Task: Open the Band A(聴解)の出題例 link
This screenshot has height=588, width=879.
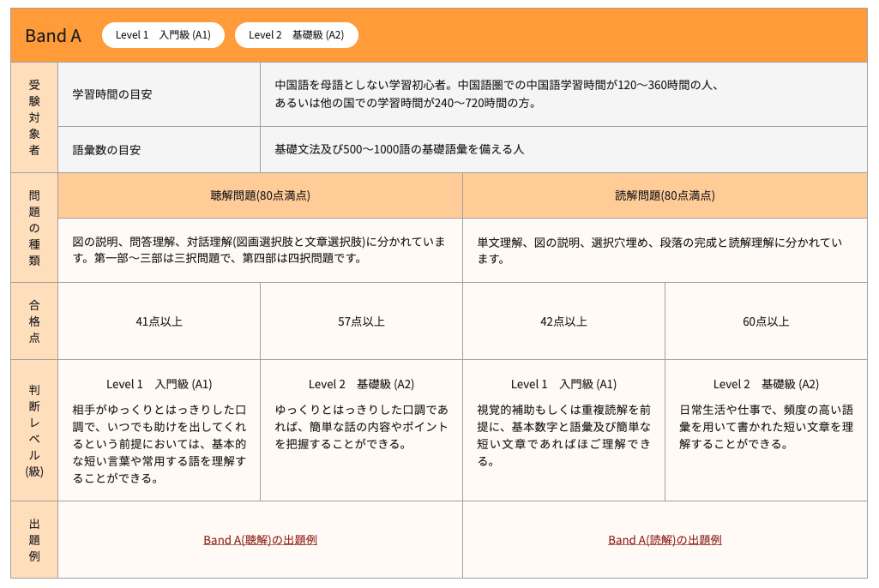Action: [260, 540]
